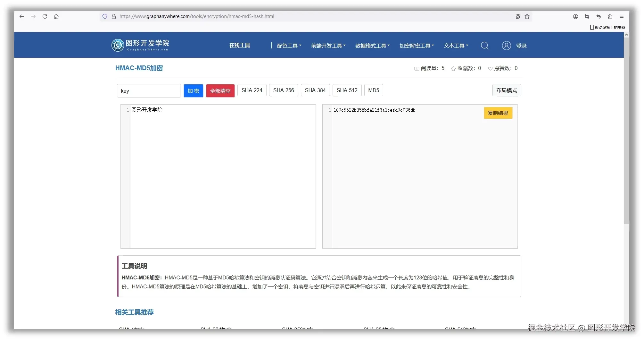
Task: Click the heart icon next to 点赞数
Action: click(490, 68)
